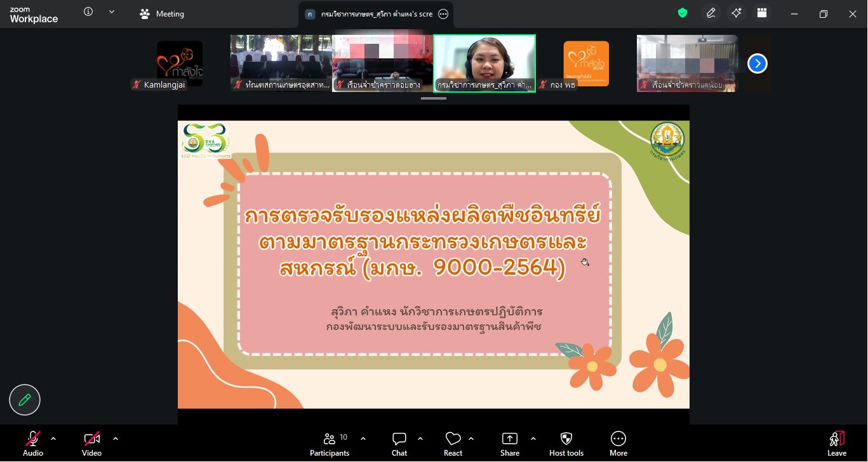Viewport: 868px width, 462px height.
Task: Open the More options menu
Action: coord(618,444)
